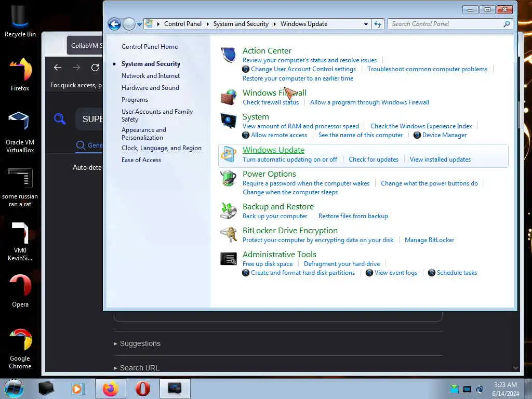Launch Opera from the desktop
This screenshot has width=532, height=399.
(20, 291)
